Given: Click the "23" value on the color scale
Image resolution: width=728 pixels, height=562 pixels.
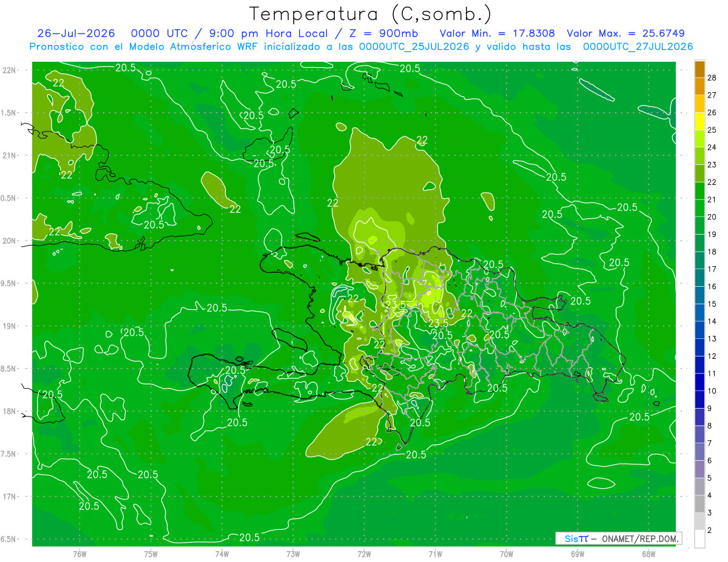Looking at the screenshot, I should point(712,165).
